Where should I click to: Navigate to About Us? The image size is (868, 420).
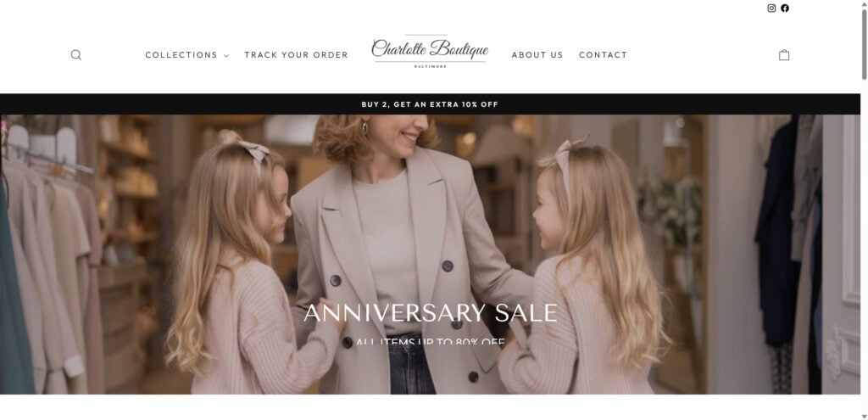click(537, 55)
